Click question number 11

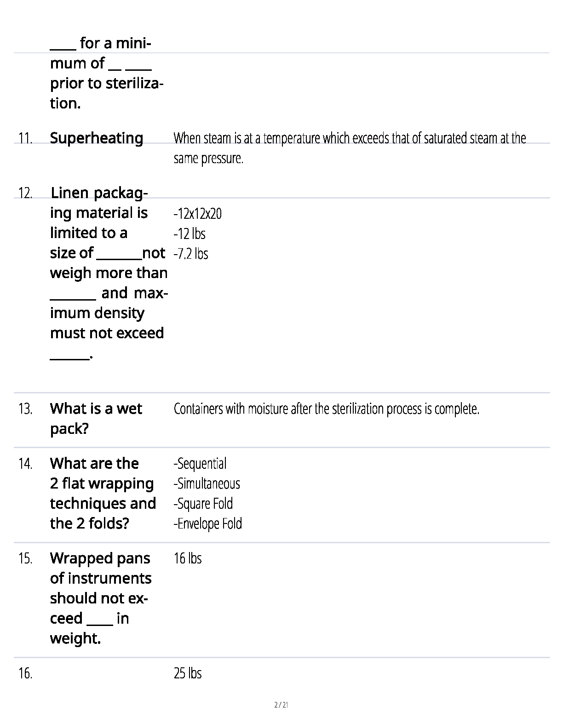coord(25,138)
